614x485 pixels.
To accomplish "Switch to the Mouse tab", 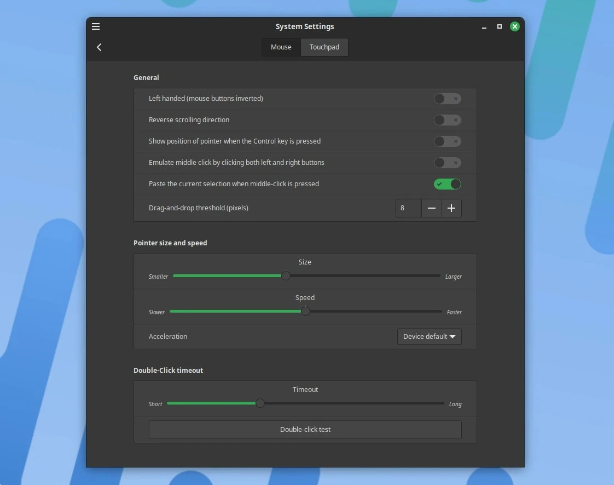I will pyautogui.click(x=281, y=47).
